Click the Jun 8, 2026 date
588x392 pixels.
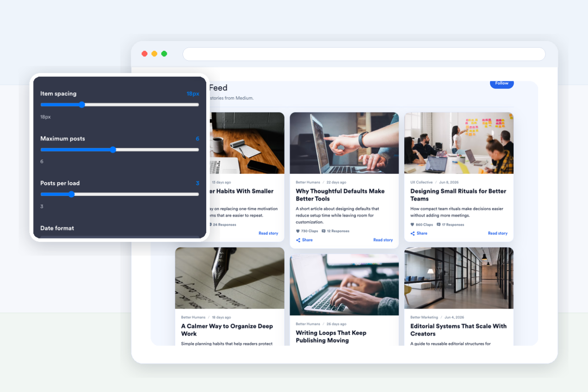click(x=450, y=182)
